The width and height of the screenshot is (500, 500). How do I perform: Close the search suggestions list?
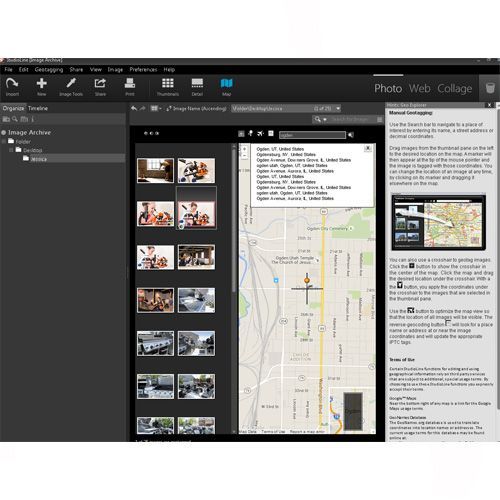tap(368, 148)
